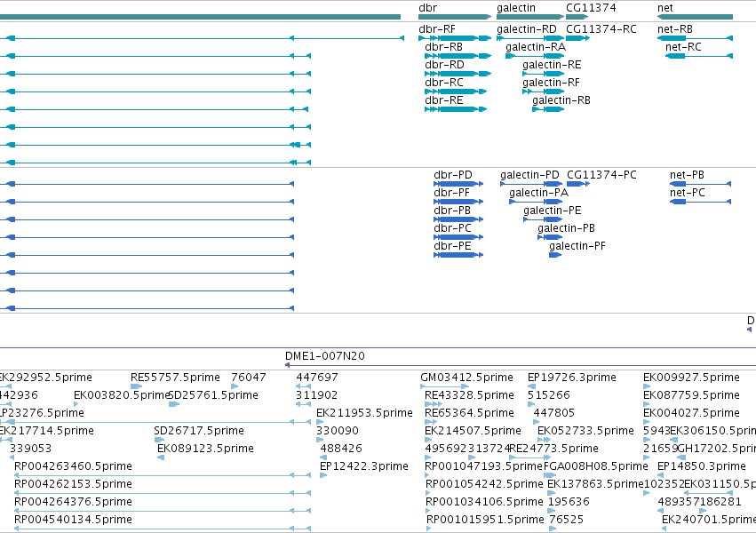Screen dimensions: 756x533
Task: Select the dbr gene bar
Action: coord(455,17)
